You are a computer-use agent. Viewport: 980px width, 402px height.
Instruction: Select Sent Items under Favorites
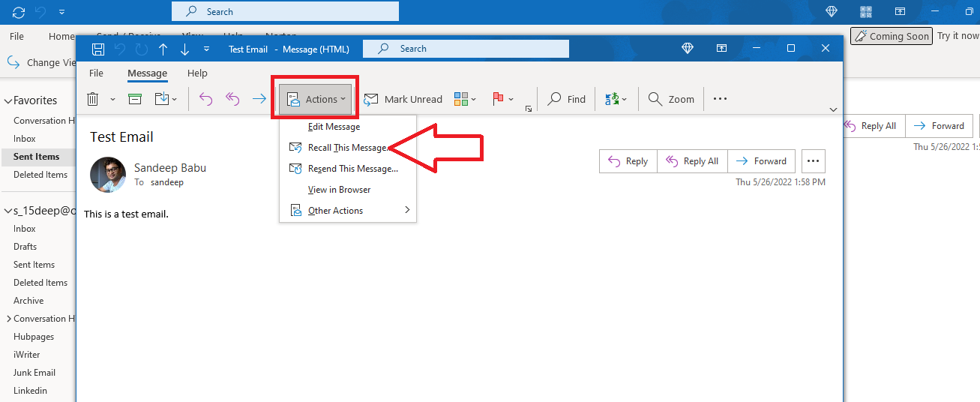pyautogui.click(x=36, y=157)
